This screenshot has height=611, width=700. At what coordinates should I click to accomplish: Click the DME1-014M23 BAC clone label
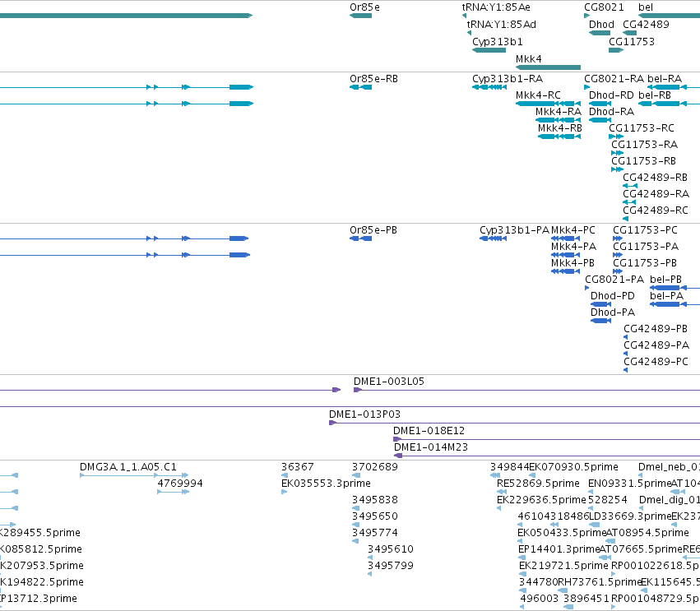point(431,447)
